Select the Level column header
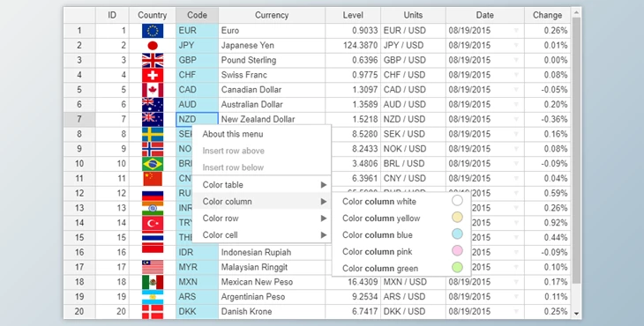 pyautogui.click(x=353, y=15)
